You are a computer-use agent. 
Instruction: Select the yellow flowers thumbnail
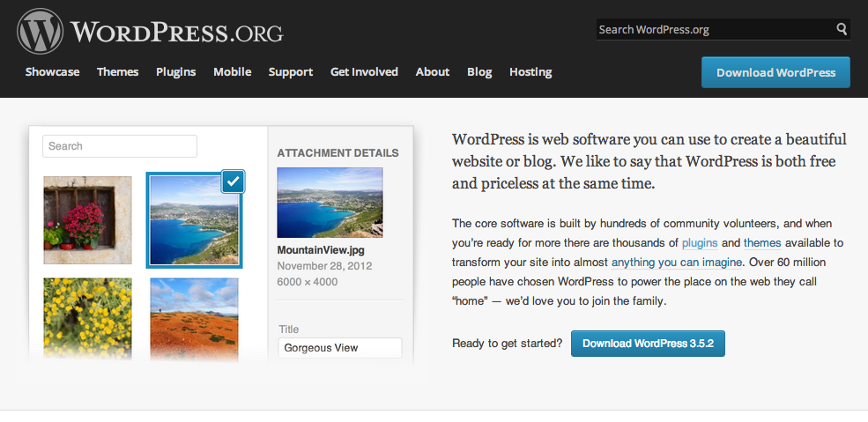pyautogui.click(x=87, y=319)
